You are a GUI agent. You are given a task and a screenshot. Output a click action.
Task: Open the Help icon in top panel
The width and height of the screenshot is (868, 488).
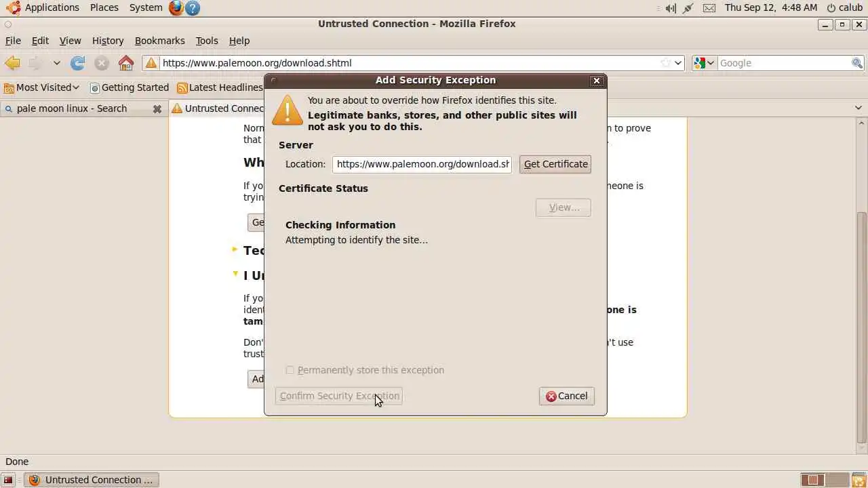click(x=193, y=7)
